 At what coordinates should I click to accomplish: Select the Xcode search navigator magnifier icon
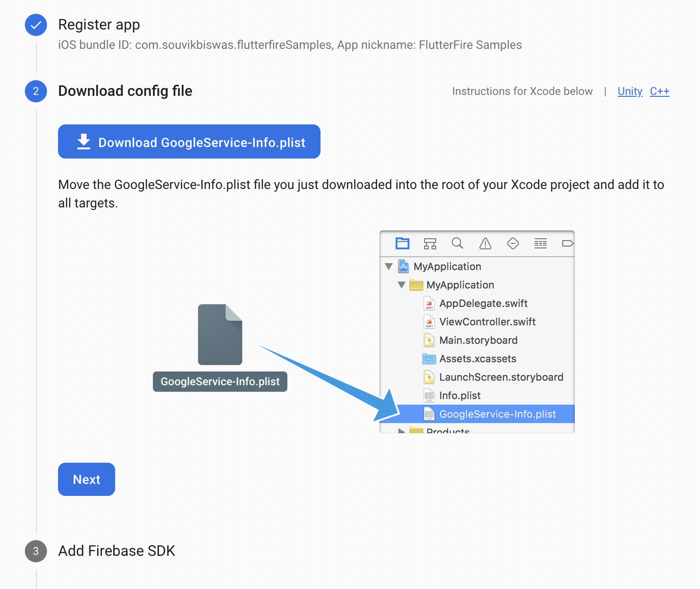click(457, 243)
